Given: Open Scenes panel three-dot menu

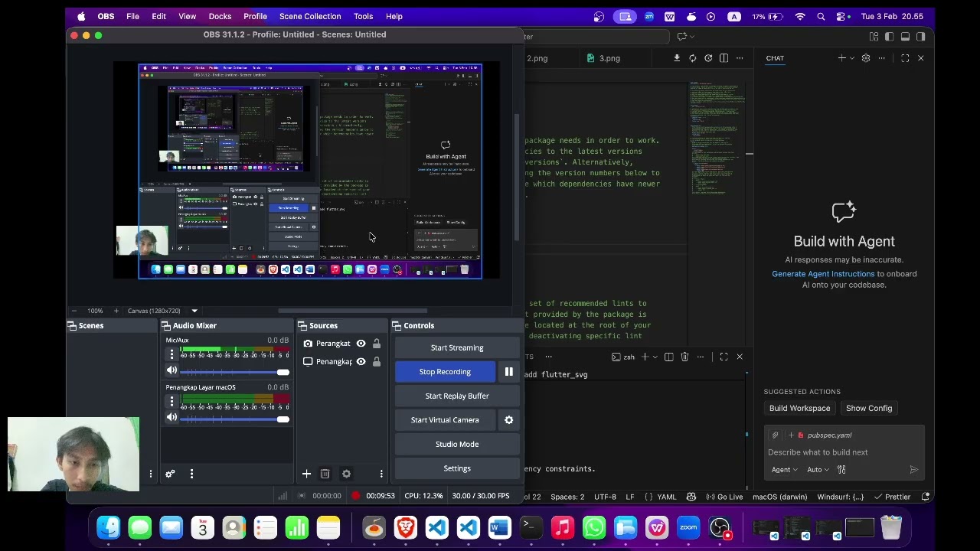Looking at the screenshot, I should 151,474.
